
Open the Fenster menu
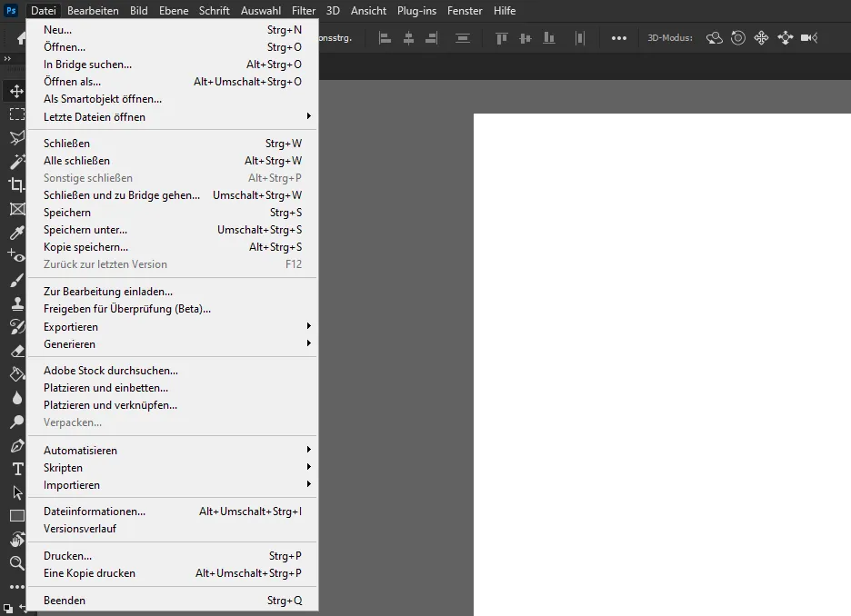(465, 11)
